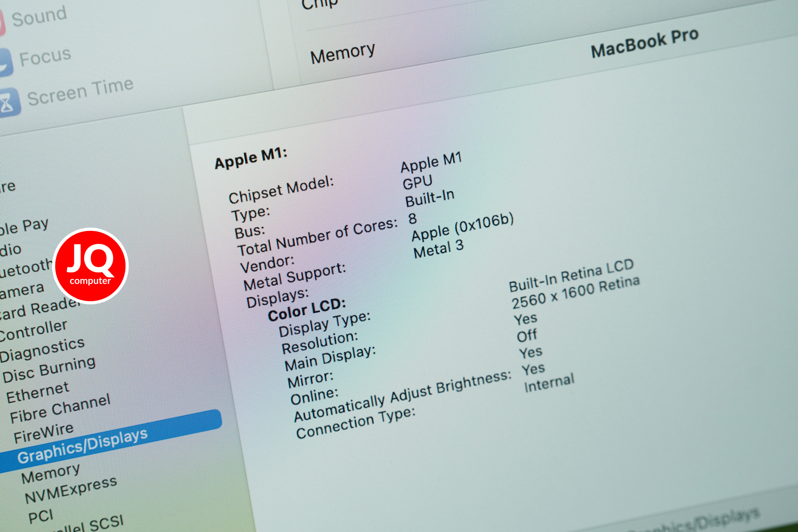Select Memory in the hardware list
Image resolution: width=798 pixels, height=532 pixels.
pos(51,473)
